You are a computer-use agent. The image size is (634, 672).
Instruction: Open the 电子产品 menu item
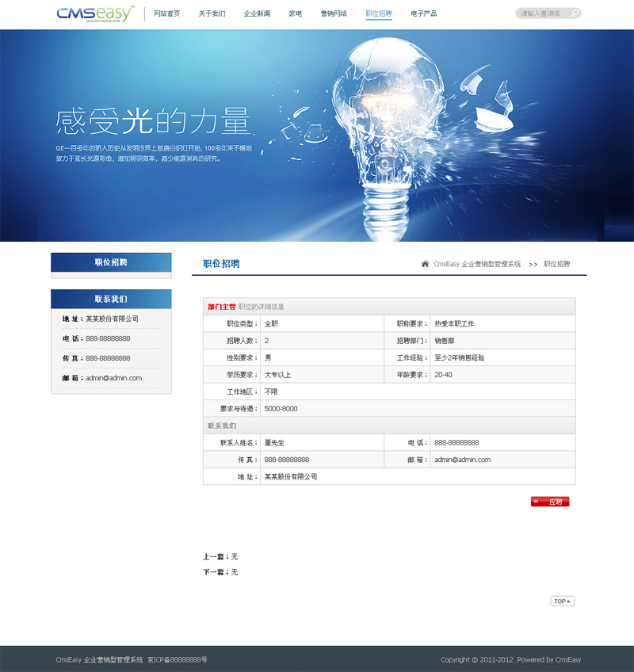pos(424,13)
